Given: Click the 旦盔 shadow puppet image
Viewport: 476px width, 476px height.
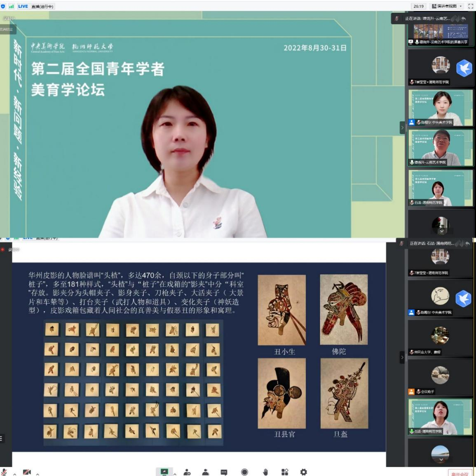Looking at the screenshot, I should [x=344, y=394].
